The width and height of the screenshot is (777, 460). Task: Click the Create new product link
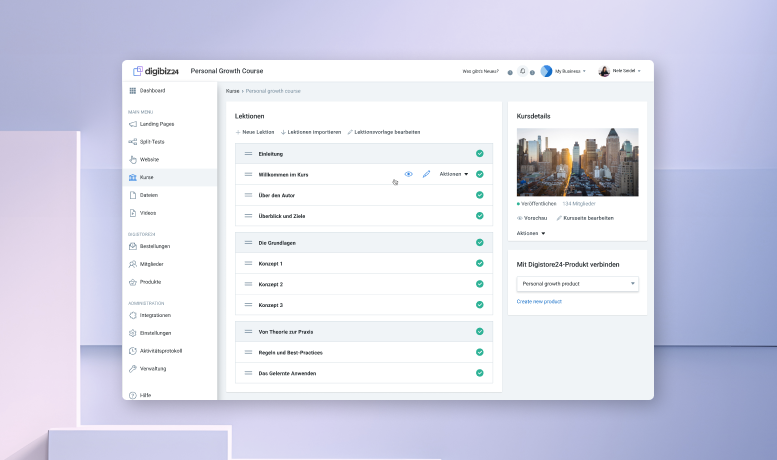[539, 301]
